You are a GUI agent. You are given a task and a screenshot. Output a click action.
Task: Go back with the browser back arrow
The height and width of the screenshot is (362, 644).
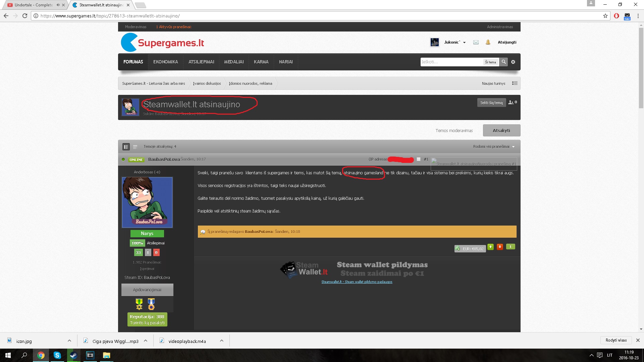tap(6, 16)
